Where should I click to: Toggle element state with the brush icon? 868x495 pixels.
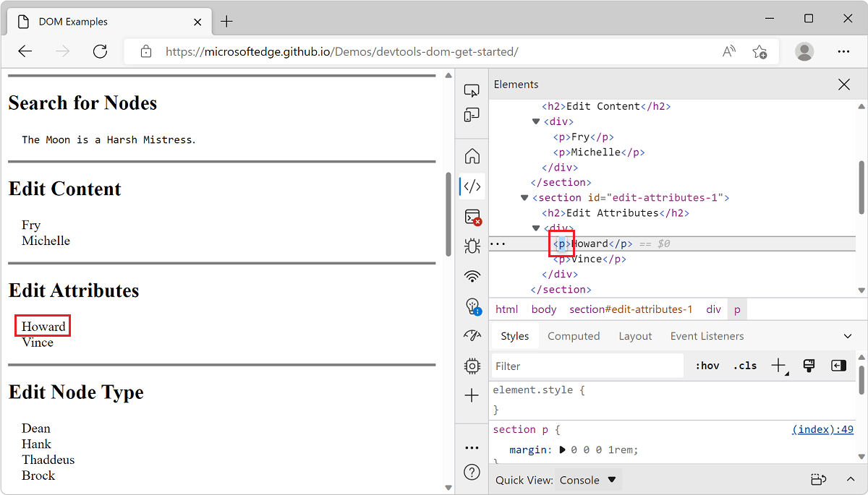pos(809,366)
